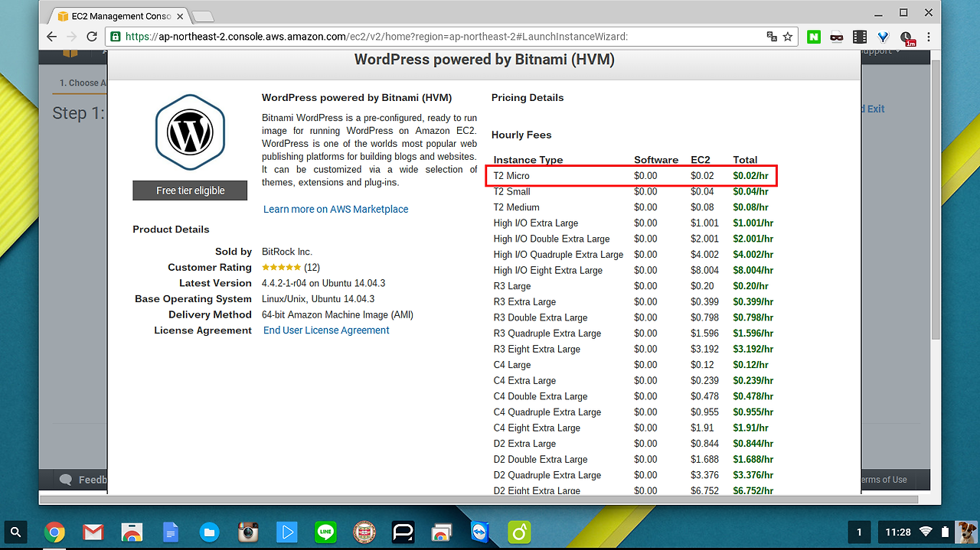Click the C4 Large instance type

click(512, 365)
